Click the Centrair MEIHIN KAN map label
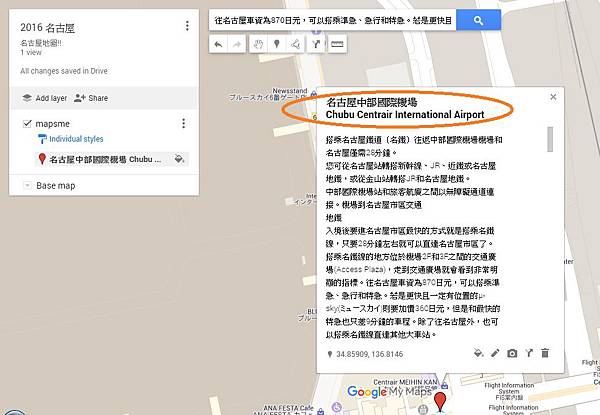Viewport: 600px width, 415px height. click(405, 382)
